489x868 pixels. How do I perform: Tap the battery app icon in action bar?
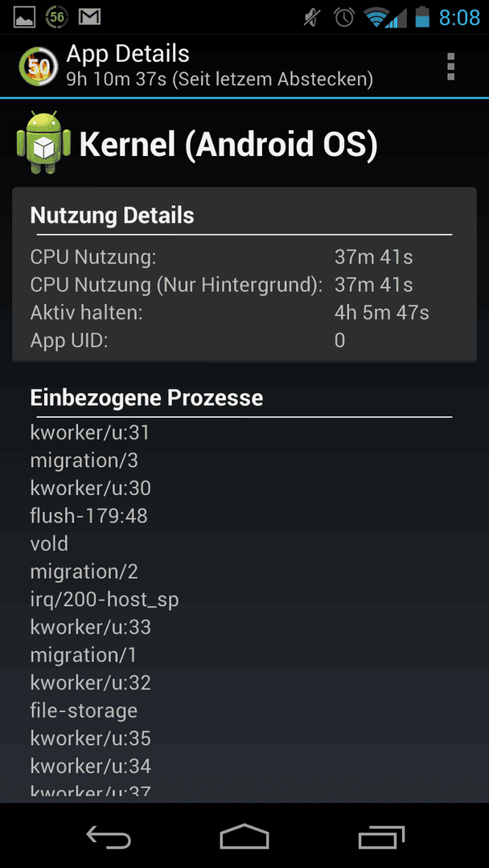click(x=39, y=67)
